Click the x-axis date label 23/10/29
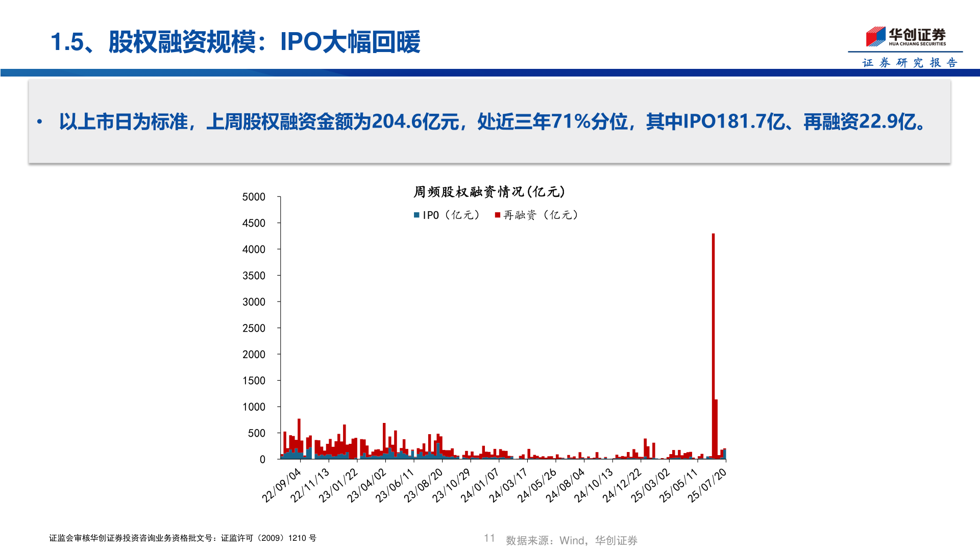The image size is (980, 551). (x=452, y=486)
